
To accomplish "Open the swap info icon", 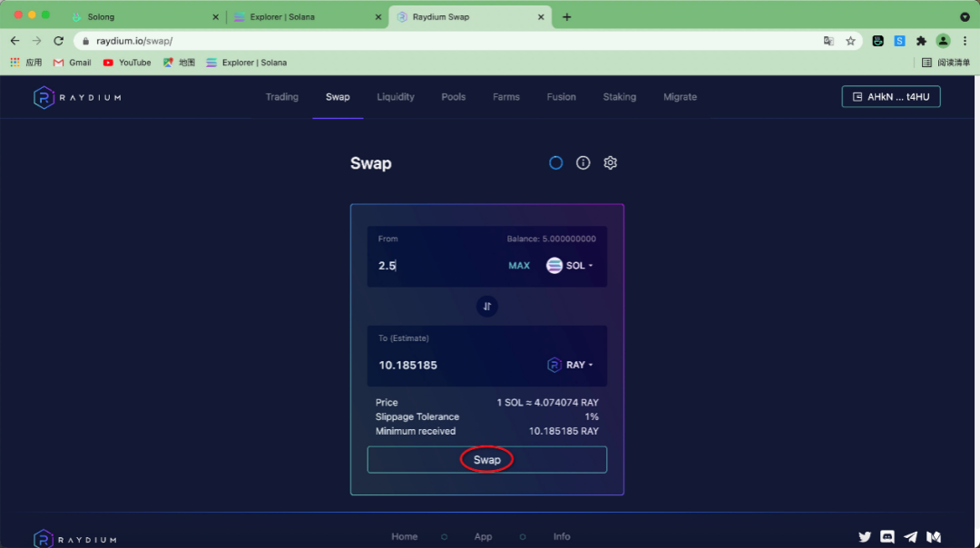I will click(583, 163).
